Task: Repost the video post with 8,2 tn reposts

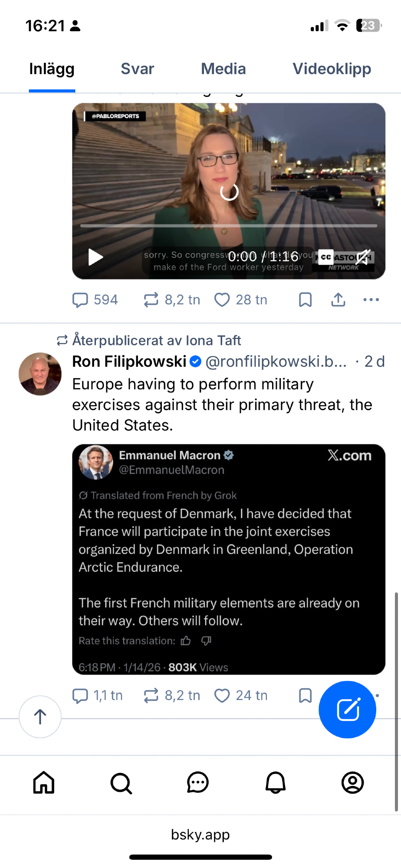Action: click(151, 299)
